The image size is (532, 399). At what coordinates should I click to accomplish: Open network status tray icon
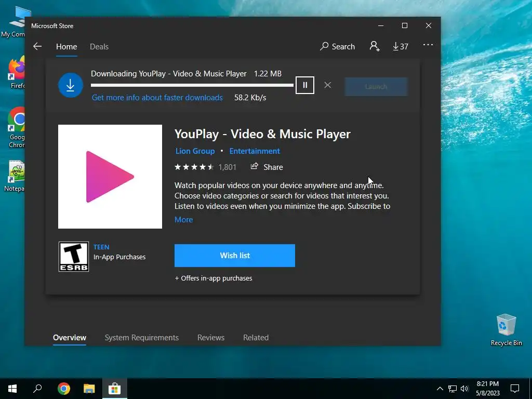click(x=453, y=389)
